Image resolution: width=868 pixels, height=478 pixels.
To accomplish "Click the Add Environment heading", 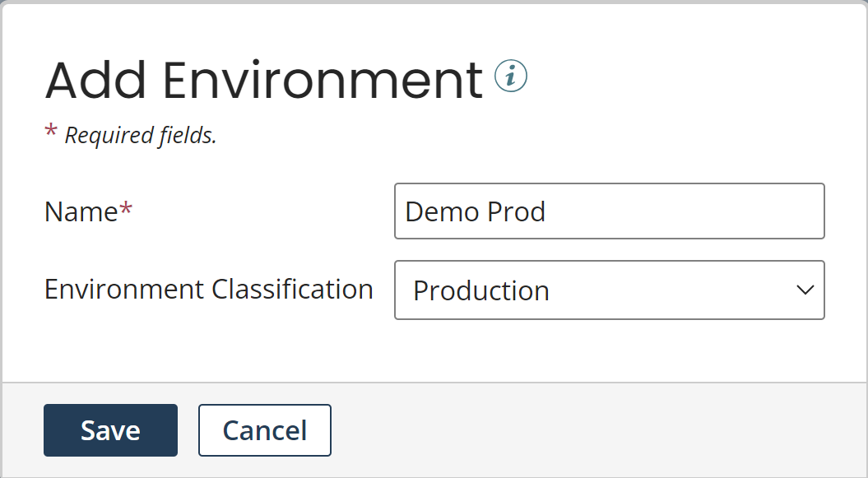I will click(x=263, y=80).
